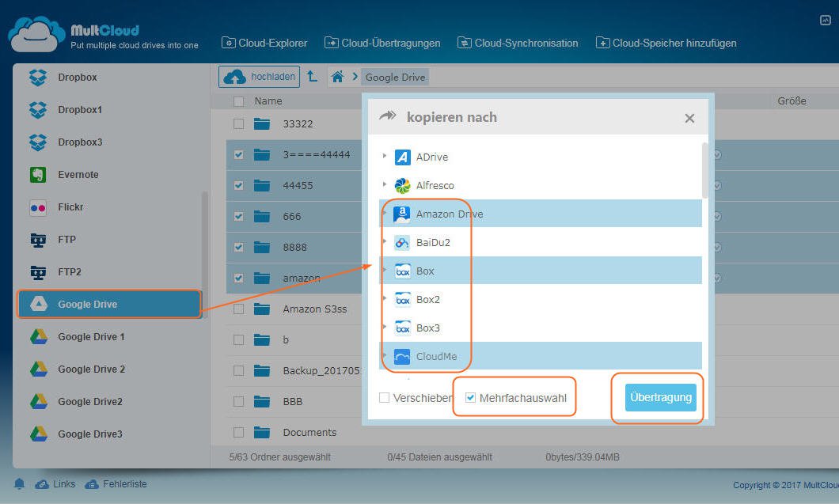Click the BBB folder icon
The height and width of the screenshot is (504, 839).
(x=262, y=401)
